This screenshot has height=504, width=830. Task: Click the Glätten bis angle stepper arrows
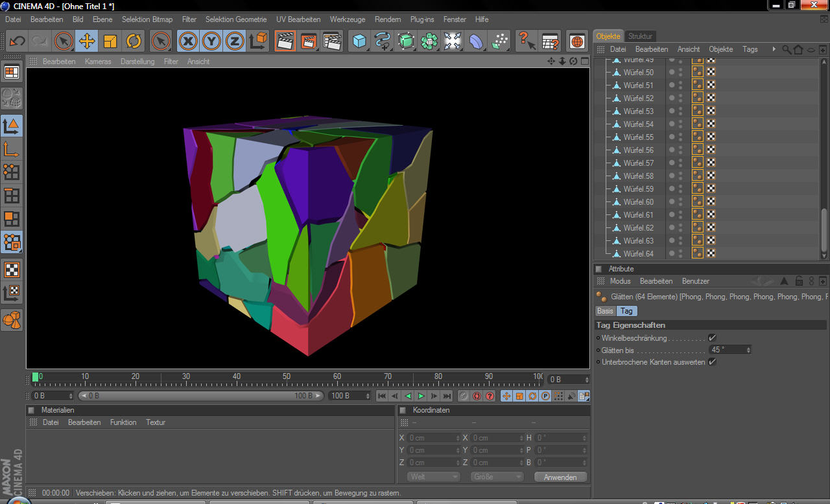(748, 350)
